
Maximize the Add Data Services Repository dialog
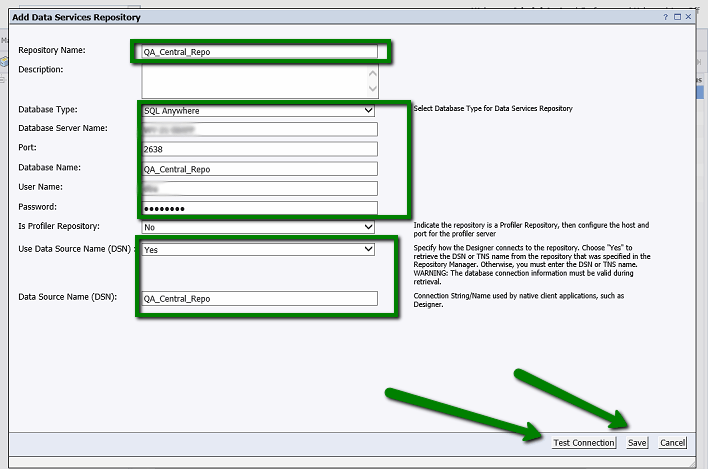(677, 17)
